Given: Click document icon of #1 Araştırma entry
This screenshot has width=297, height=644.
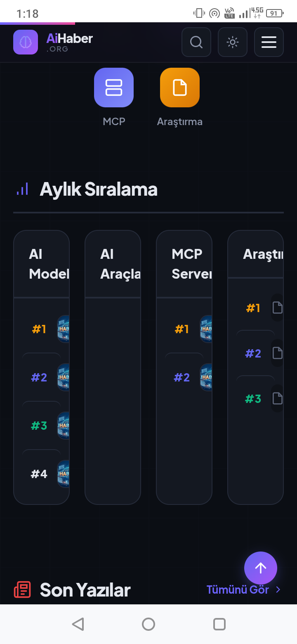Looking at the screenshot, I should (278, 308).
